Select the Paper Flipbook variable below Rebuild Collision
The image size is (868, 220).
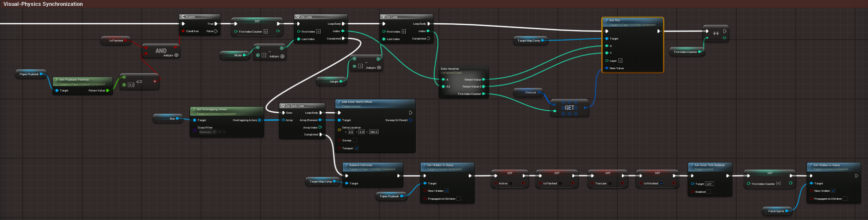pyautogui.click(x=391, y=196)
